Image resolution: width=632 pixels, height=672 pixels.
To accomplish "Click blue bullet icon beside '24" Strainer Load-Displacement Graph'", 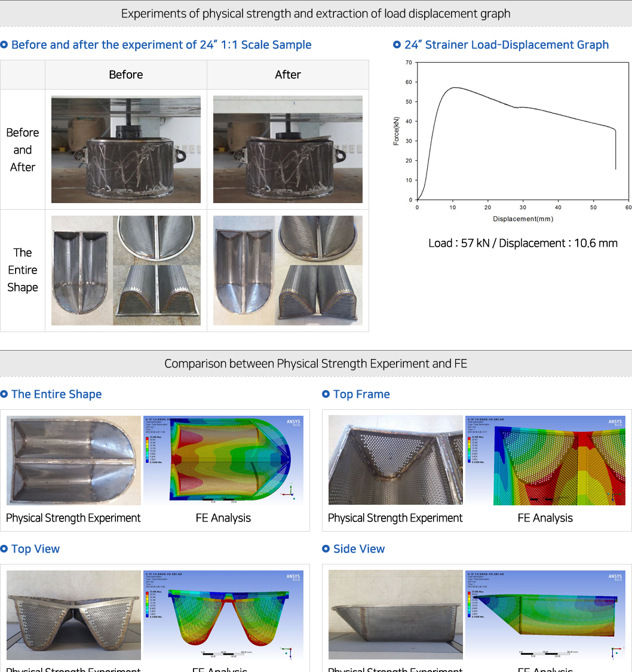I will (x=397, y=44).
